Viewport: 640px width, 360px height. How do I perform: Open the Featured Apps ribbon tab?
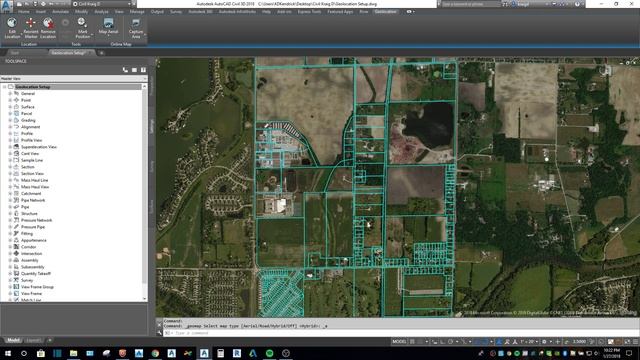point(340,12)
